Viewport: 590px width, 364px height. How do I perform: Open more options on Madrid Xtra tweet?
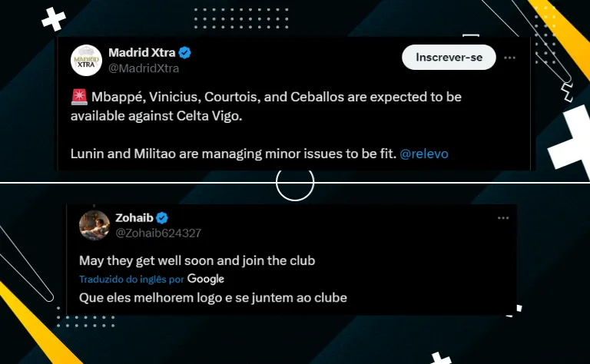click(x=509, y=58)
